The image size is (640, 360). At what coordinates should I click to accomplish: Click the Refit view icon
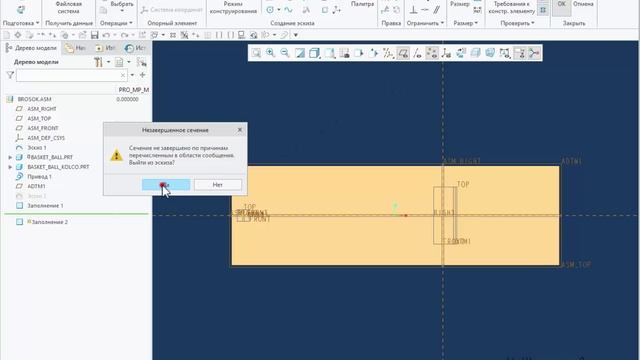pos(256,53)
